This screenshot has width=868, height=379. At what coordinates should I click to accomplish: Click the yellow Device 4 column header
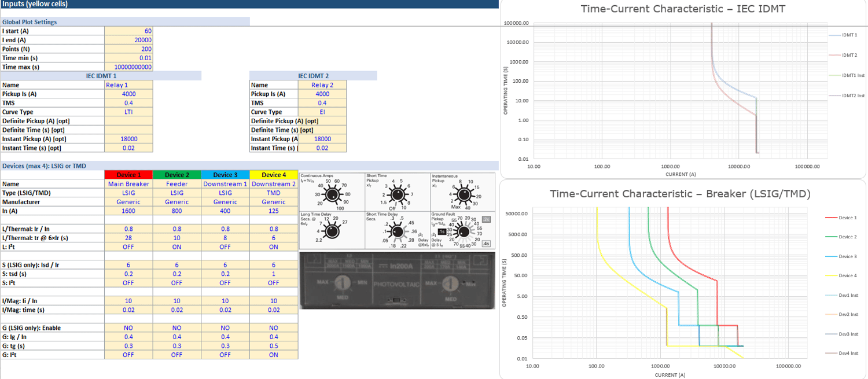coord(274,175)
